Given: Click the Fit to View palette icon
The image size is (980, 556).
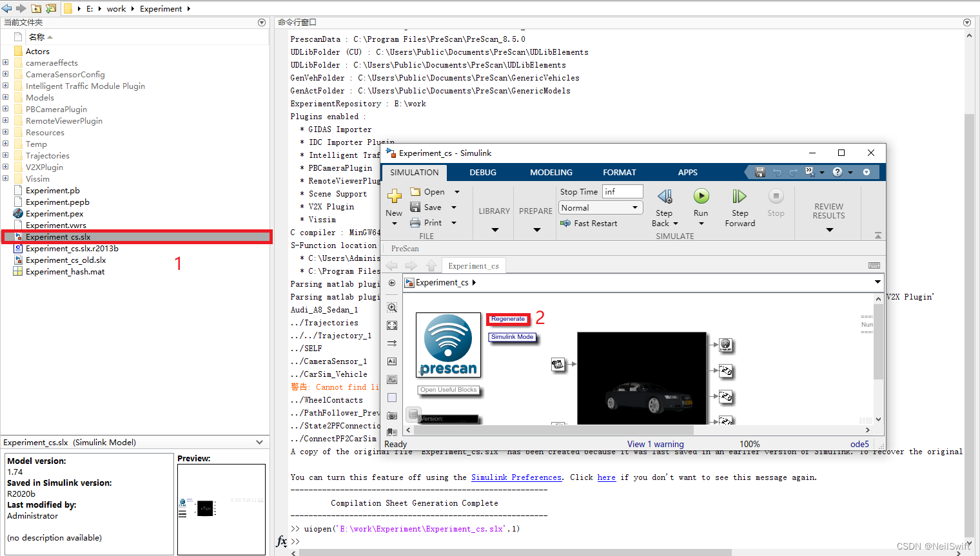Looking at the screenshot, I should tap(392, 326).
